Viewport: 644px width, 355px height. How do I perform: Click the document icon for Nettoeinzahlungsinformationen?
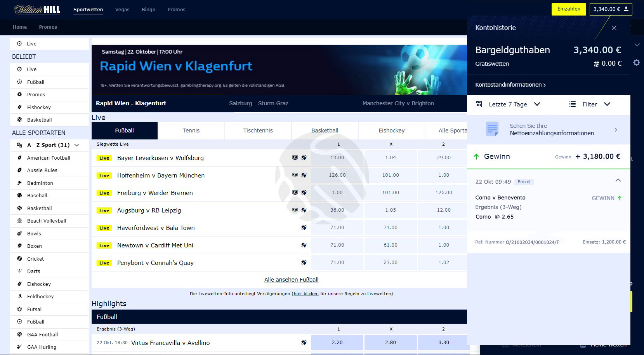(x=492, y=129)
